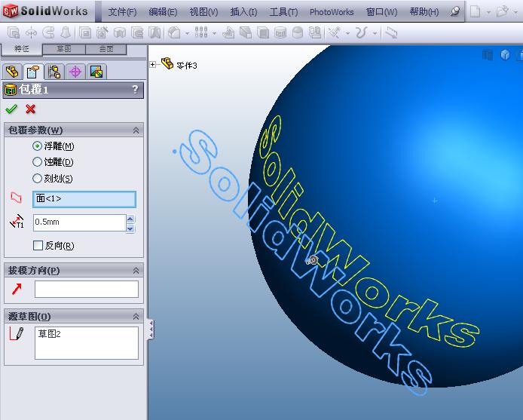Open the PhotoWorks menu
Image resolution: width=523 pixels, height=420 pixels.
pos(332,12)
